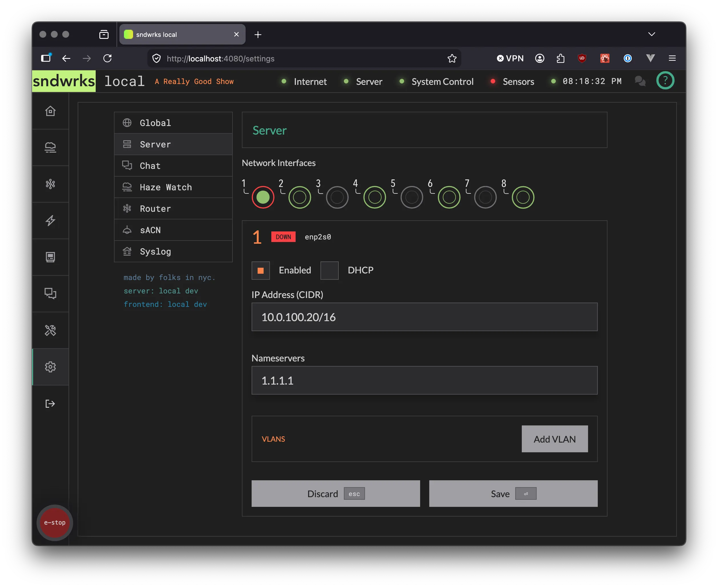Click the Internet status indicator
Image resolution: width=718 pixels, height=588 pixels.
pyautogui.click(x=304, y=82)
